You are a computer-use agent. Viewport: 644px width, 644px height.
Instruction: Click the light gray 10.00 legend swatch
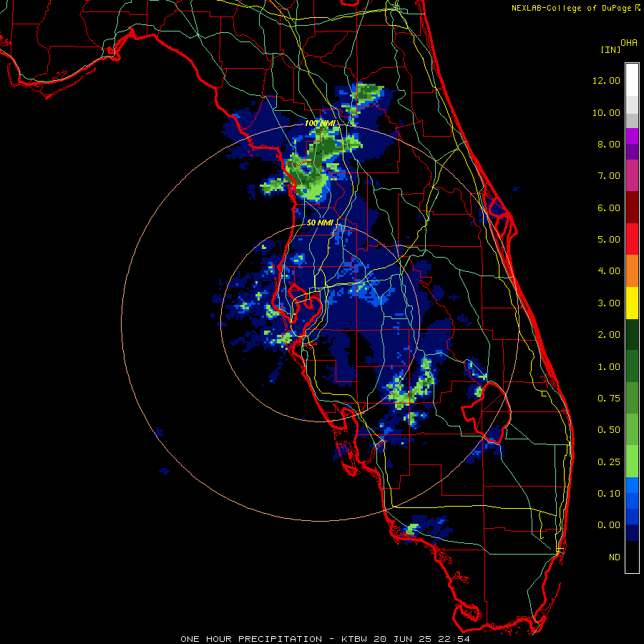point(632,104)
